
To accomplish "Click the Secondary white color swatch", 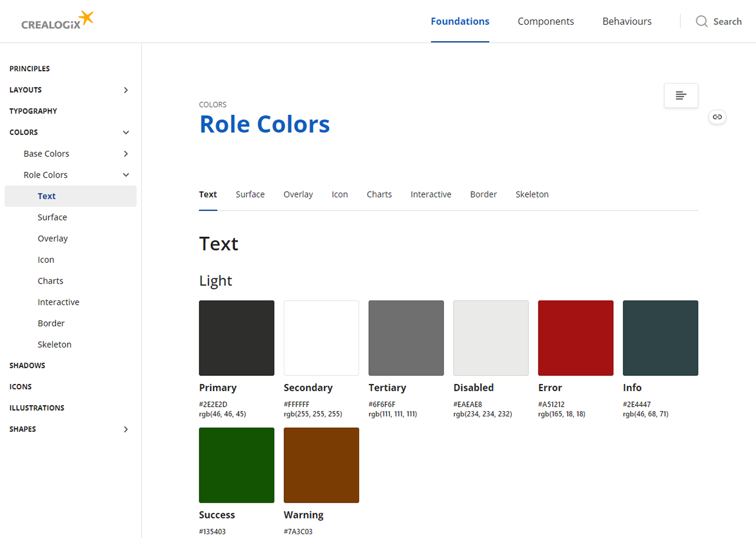I will pyautogui.click(x=321, y=338).
